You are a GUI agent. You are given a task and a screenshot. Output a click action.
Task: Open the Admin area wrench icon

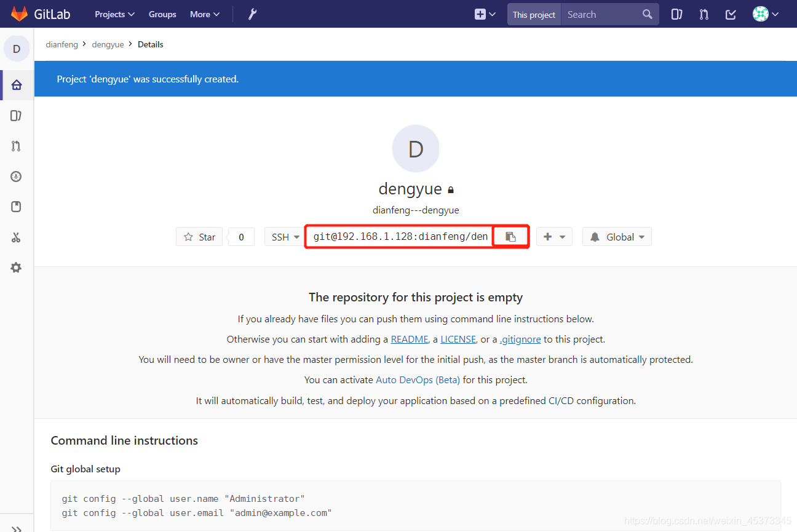[252, 14]
